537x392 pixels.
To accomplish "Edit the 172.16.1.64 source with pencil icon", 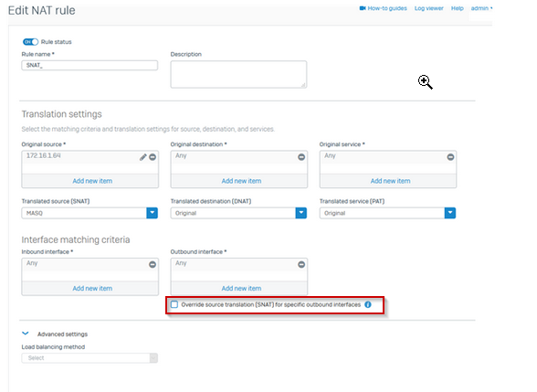I will pos(142,157).
